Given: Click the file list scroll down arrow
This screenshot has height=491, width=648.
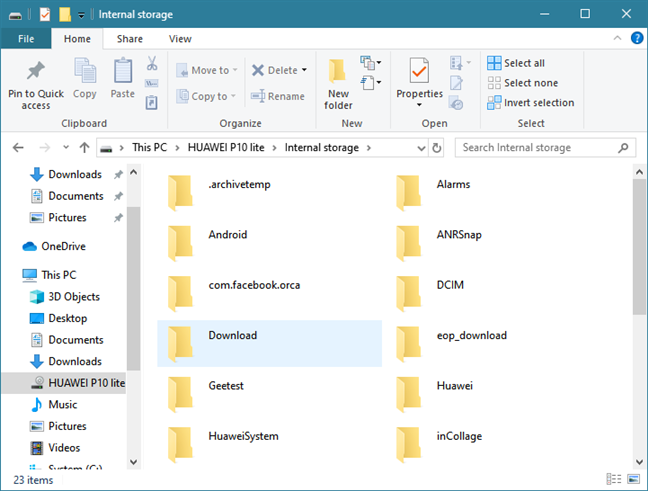Looking at the screenshot, I should coord(639,462).
